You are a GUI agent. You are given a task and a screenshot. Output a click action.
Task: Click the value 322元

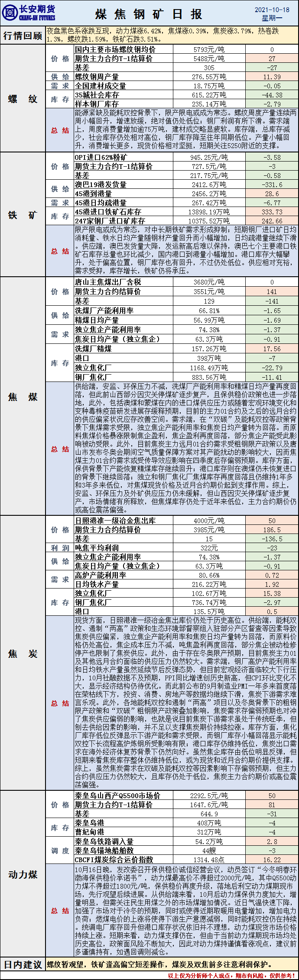[209, 548]
